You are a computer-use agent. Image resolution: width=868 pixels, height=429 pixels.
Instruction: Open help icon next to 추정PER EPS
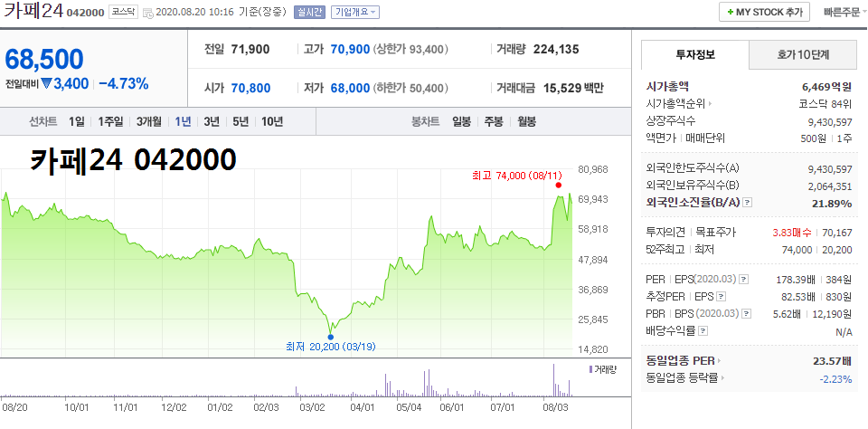(x=722, y=297)
